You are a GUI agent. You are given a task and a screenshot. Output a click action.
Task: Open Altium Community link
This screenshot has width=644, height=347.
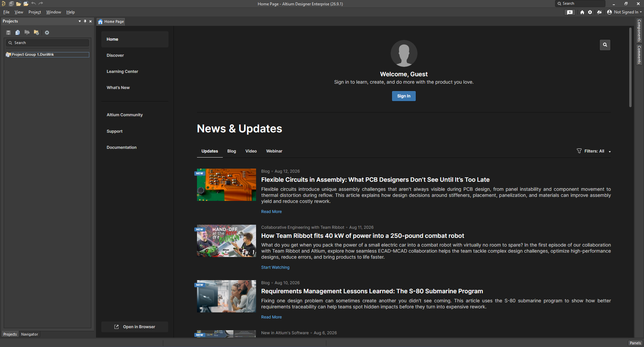(x=125, y=115)
